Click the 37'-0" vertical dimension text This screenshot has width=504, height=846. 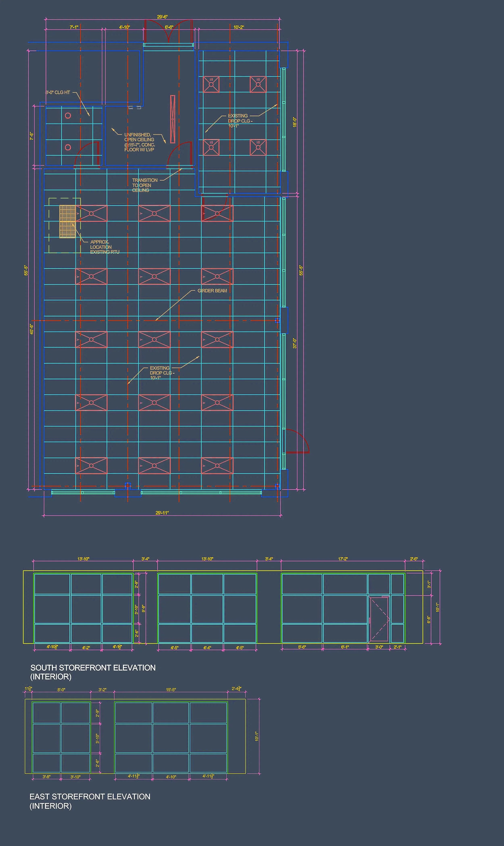point(295,343)
